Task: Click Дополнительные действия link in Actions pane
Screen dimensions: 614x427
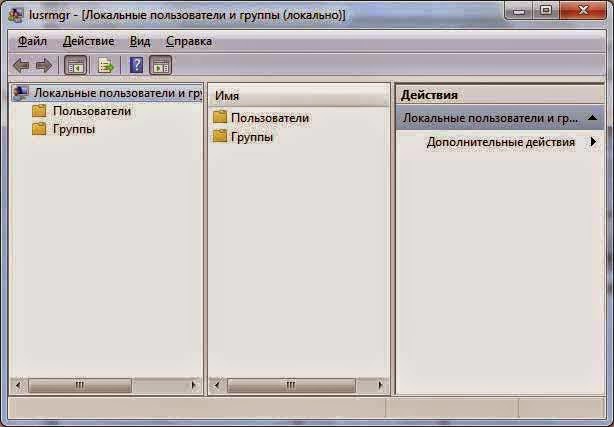Action: pyautogui.click(x=501, y=142)
